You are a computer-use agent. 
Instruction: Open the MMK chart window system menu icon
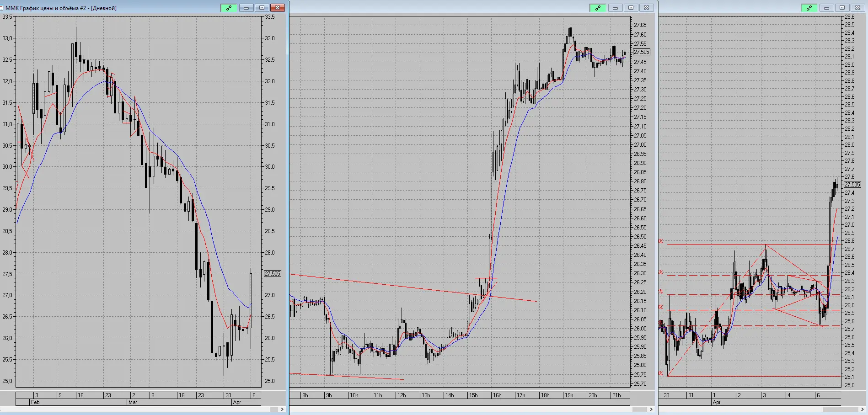point(2,8)
